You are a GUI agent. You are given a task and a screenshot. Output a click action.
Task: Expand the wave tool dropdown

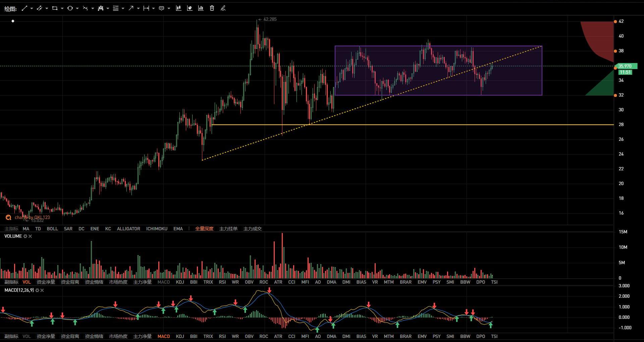93,8
